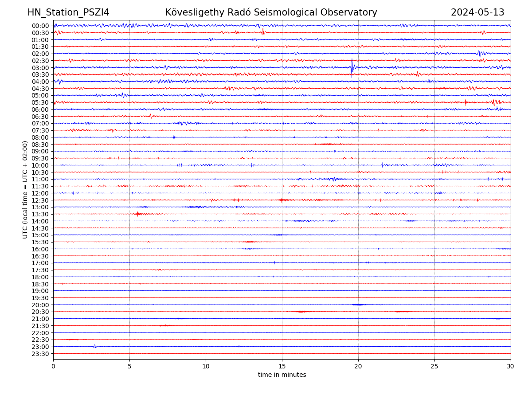This screenshot has width=532, height=399.
Task: Click the red burst on 13:30 trace
Action: 137,214
